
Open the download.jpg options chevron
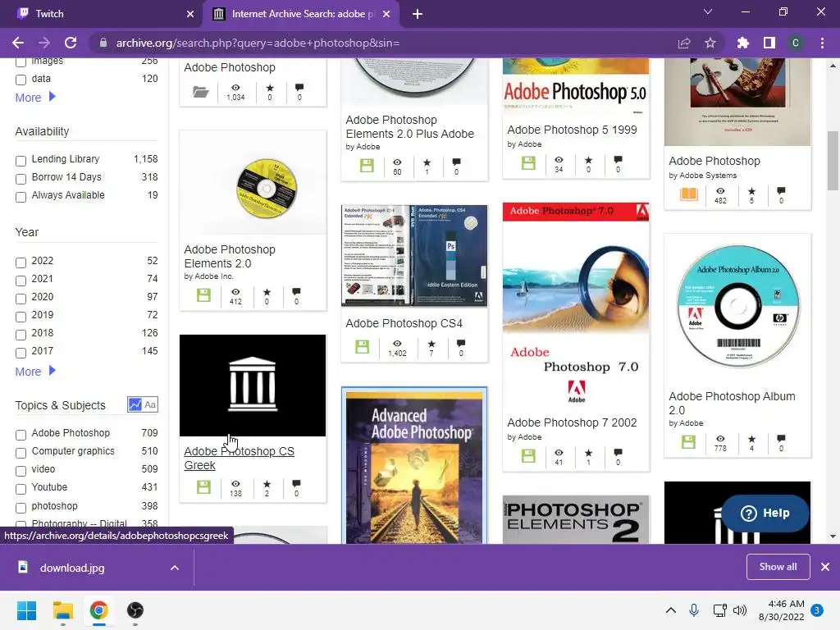(175, 568)
